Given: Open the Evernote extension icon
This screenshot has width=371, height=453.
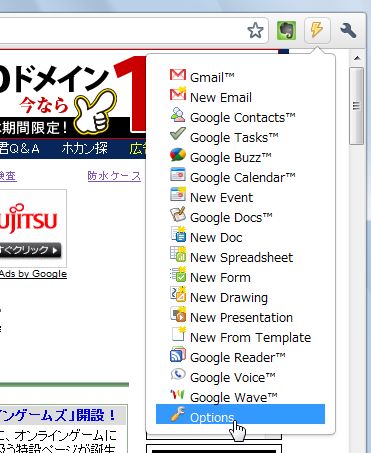Looking at the screenshot, I should tap(287, 30).
